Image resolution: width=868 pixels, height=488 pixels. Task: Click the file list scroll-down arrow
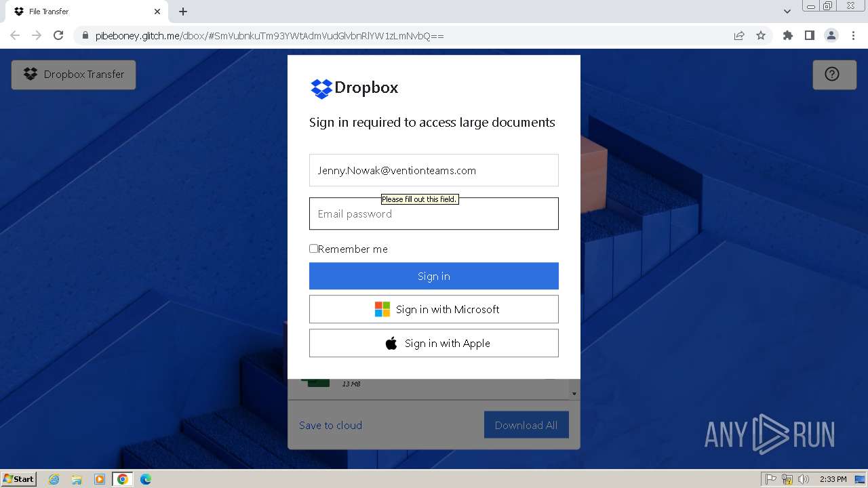tap(574, 393)
